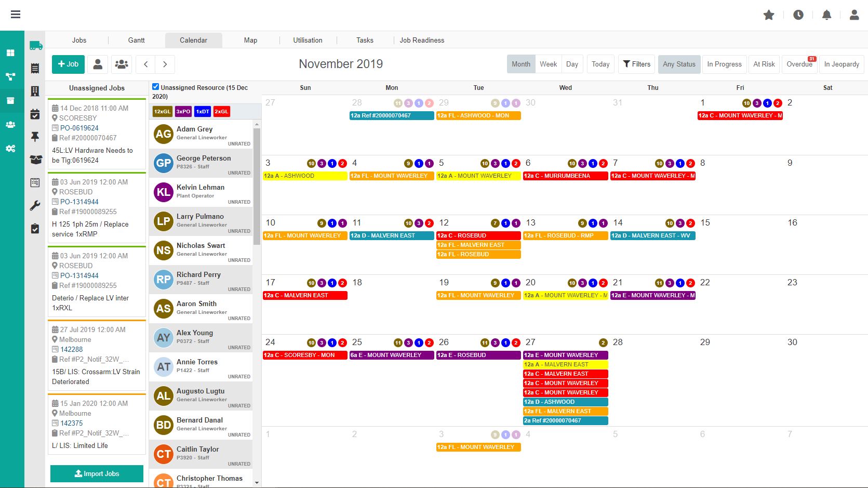
Task: Go to previous month with left chevron
Action: coord(146,64)
